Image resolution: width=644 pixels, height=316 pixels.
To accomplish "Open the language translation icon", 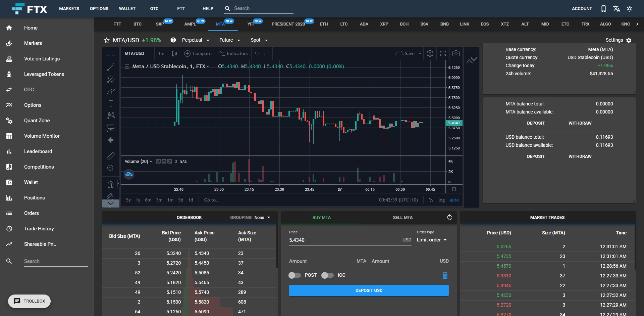I will pos(616,9).
